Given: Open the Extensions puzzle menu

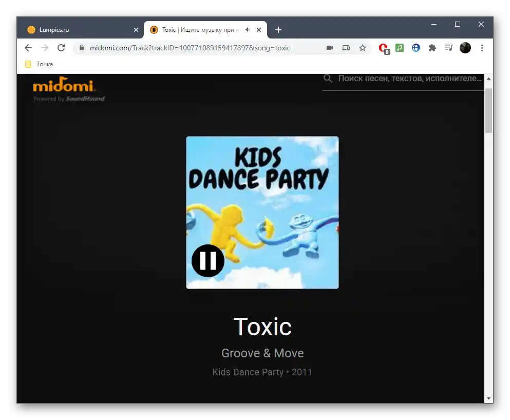Looking at the screenshot, I should click(432, 48).
